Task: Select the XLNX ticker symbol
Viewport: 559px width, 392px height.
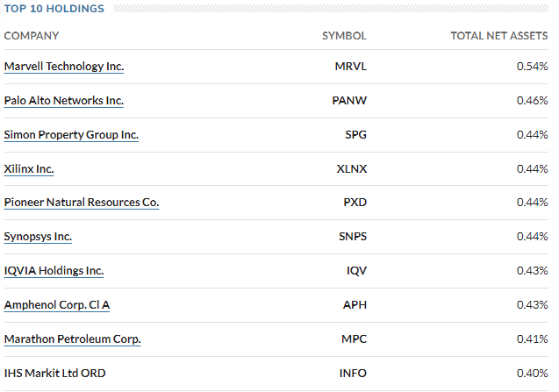Action: pos(351,168)
